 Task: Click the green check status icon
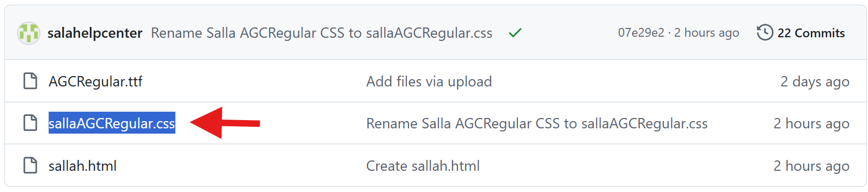tap(515, 33)
